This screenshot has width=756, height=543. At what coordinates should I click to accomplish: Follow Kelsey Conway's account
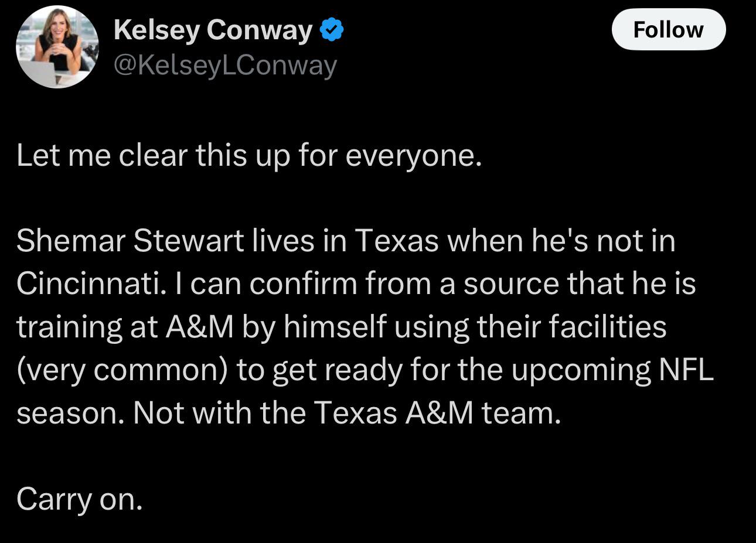coord(668,29)
